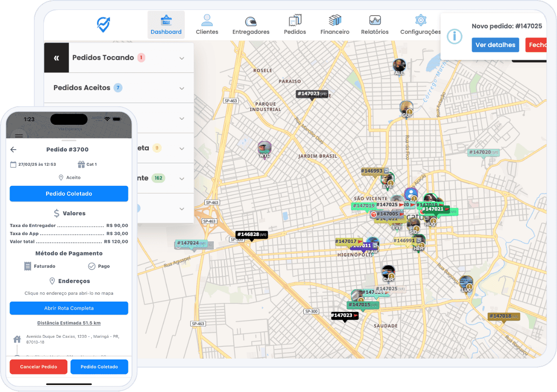Viewport: 557px width, 392px height.
Task: Switch to the Dashboard tab
Action: pyautogui.click(x=166, y=25)
